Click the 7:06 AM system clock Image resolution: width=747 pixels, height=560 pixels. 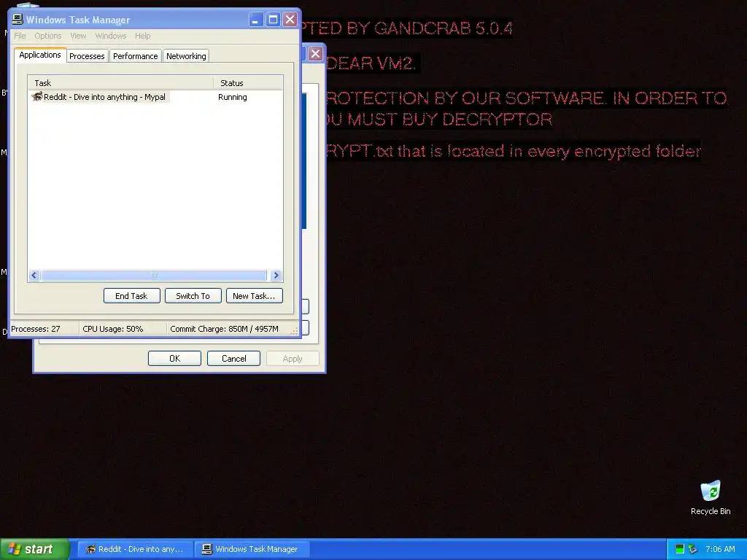[x=720, y=549]
